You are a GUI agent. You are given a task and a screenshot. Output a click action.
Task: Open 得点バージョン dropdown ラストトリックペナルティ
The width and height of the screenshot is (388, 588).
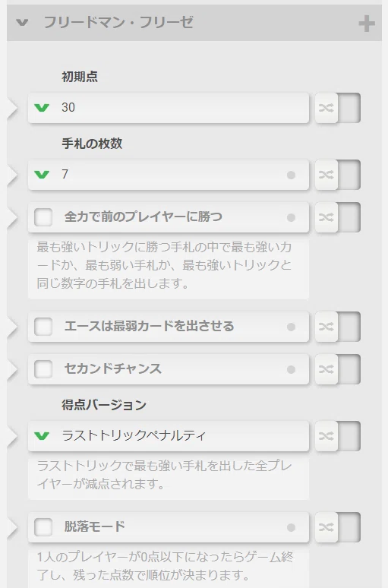(169, 436)
